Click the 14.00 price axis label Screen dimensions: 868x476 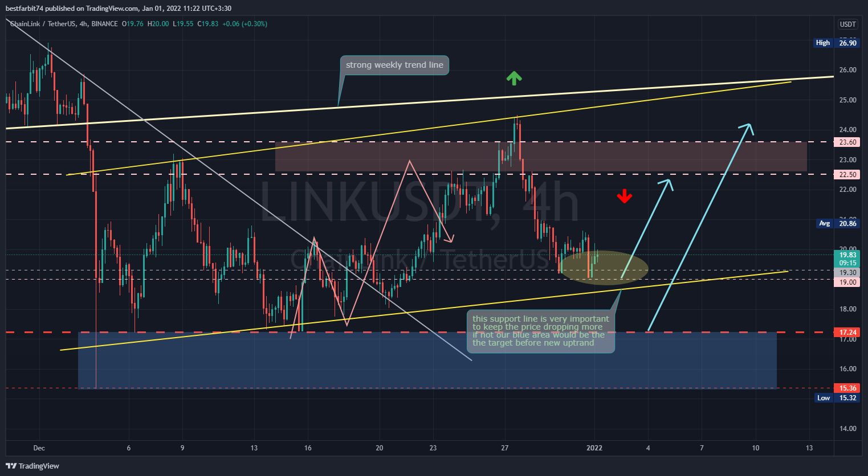coord(847,429)
